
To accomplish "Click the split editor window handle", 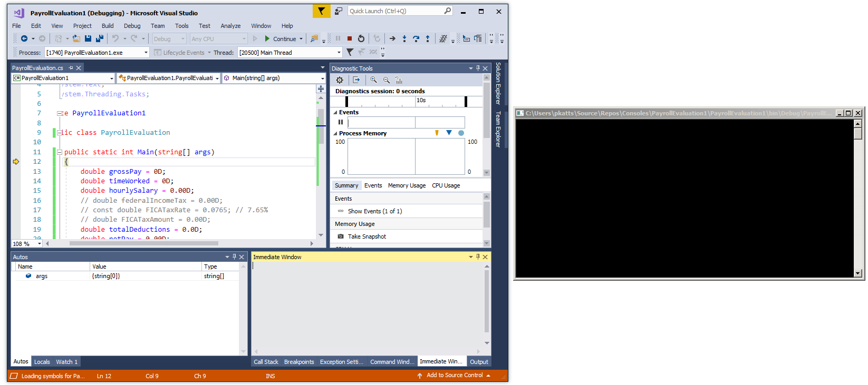I will 321,89.
